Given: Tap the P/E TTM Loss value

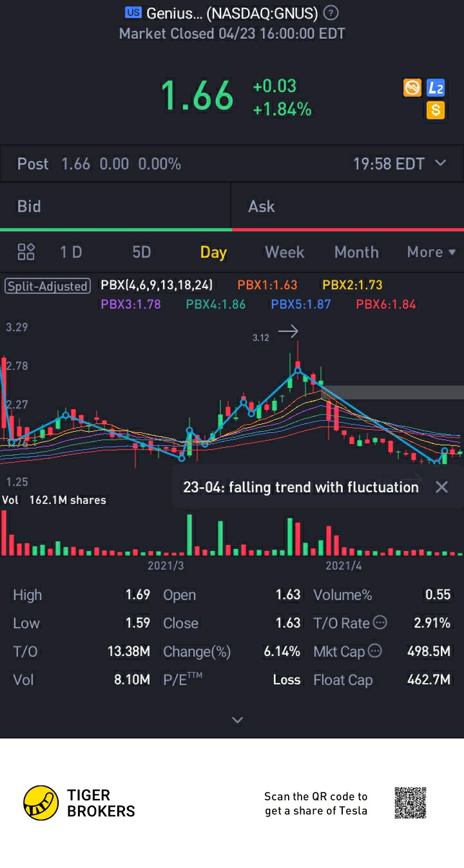Looking at the screenshot, I should pyautogui.click(x=287, y=679).
